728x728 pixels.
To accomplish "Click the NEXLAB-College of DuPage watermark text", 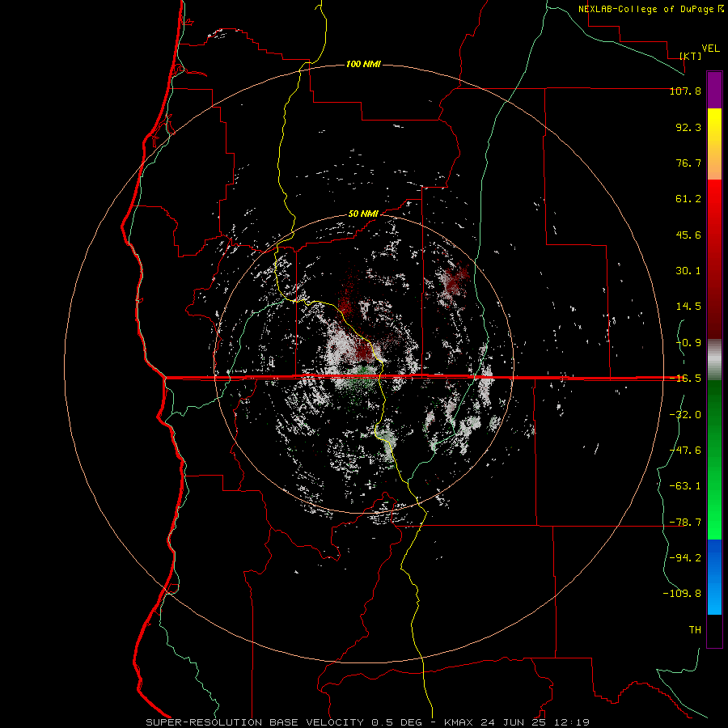I will click(x=647, y=9).
